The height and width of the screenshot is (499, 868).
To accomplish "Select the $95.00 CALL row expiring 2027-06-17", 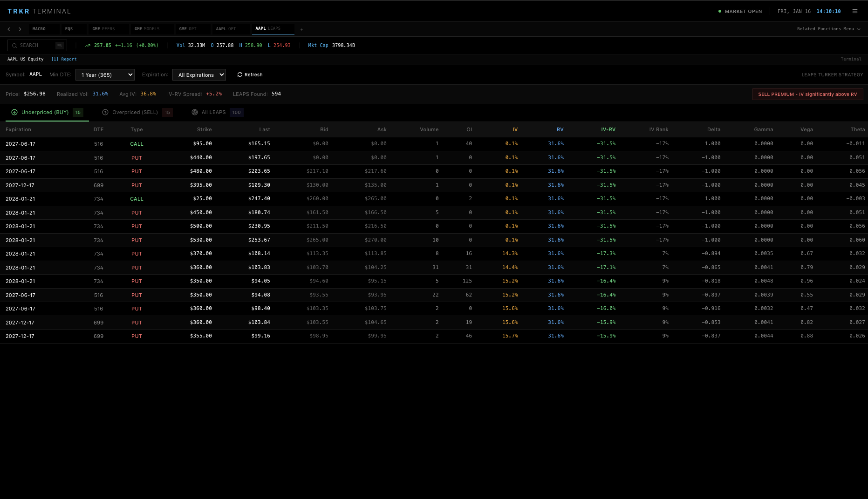I will click(186, 144).
